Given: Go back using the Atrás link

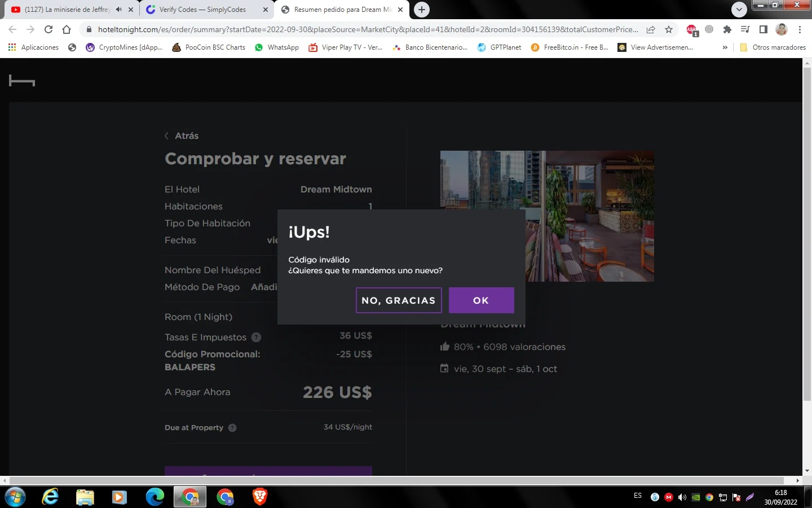Looking at the screenshot, I should click(x=182, y=135).
